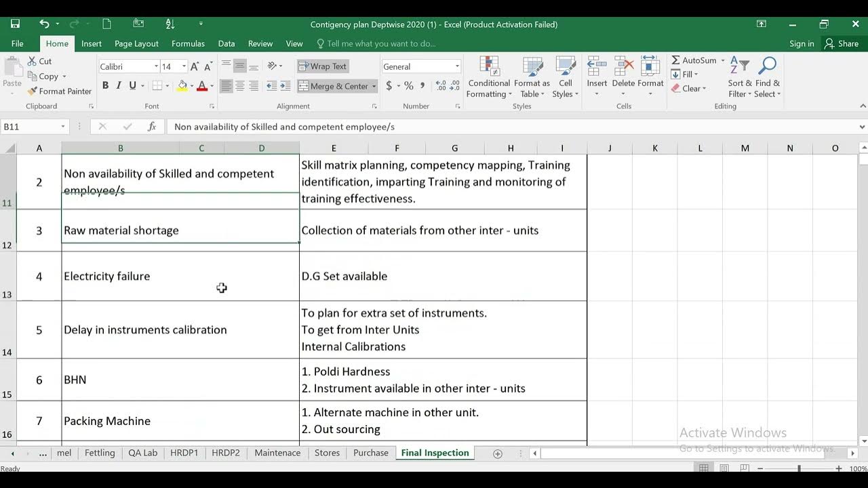The width and height of the screenshot is (868, 488).
Task: Open Sort & Filter menu
Action: [x=738, y=77]
